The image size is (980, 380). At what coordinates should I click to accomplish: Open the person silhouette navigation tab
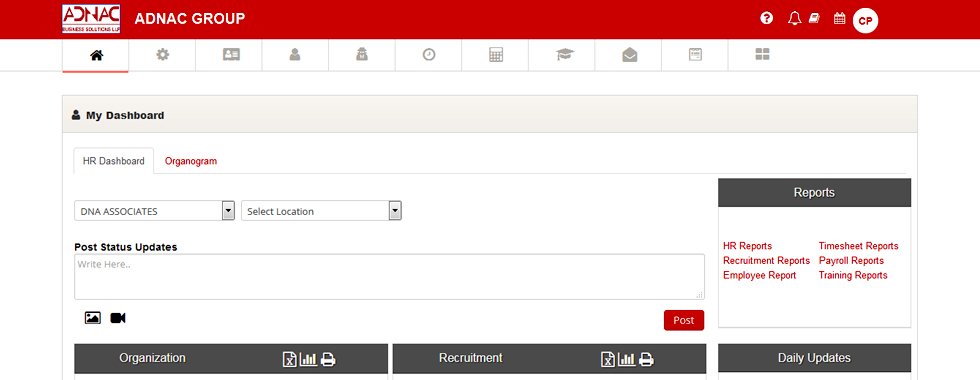point(295,55)
